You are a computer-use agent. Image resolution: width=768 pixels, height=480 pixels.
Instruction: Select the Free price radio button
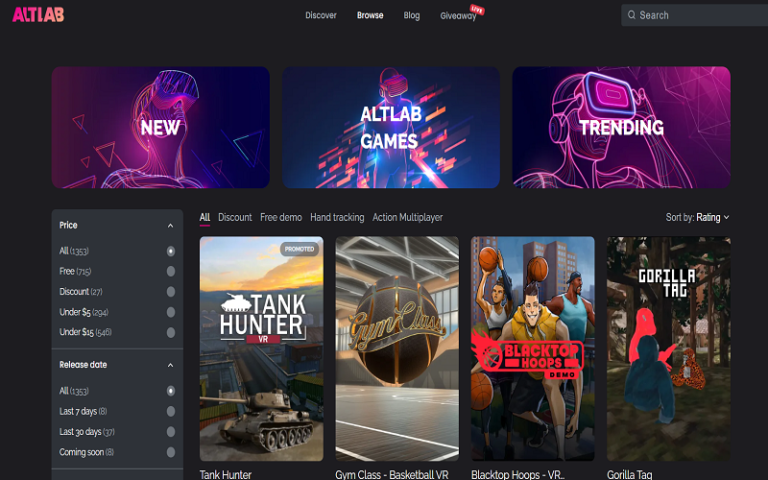coord(171,271)
